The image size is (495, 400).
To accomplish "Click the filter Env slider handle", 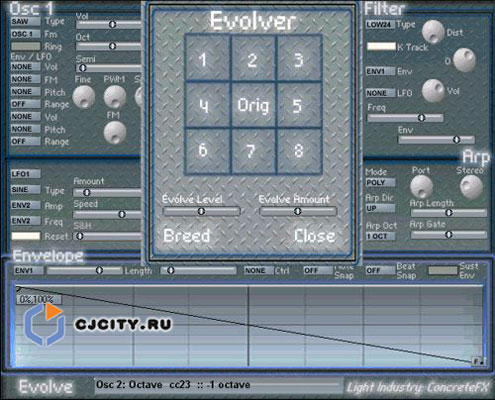I will (457, 140).
